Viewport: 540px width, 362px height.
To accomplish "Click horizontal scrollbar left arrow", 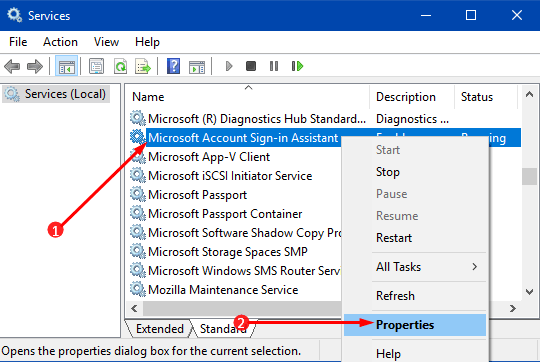I will pos(134,308).
